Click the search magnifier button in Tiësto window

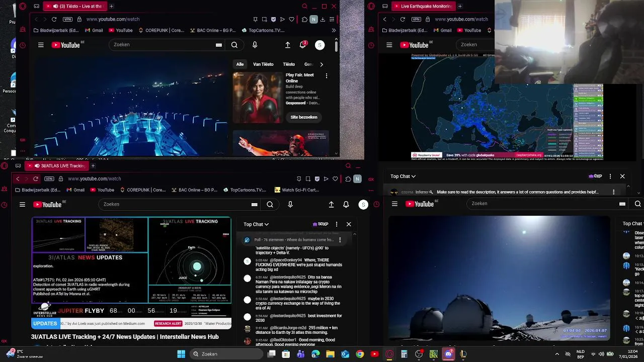point(234,45)
